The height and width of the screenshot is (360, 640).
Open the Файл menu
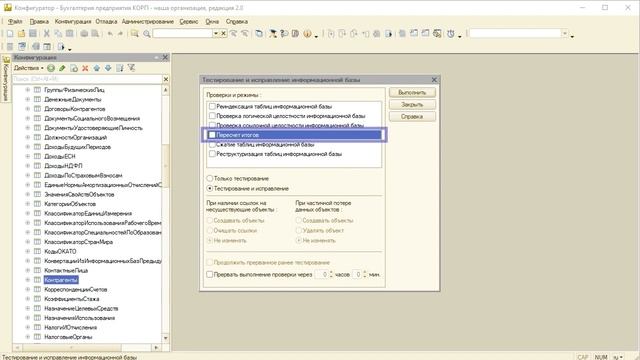15,22
